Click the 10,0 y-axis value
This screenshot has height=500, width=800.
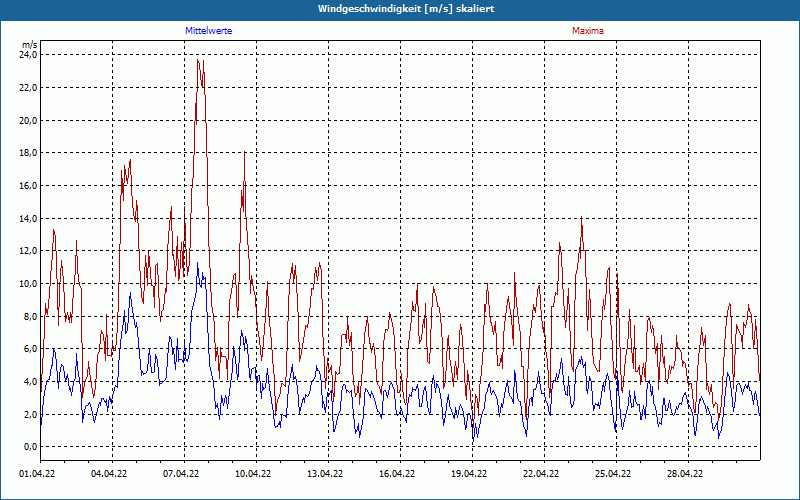29,284
